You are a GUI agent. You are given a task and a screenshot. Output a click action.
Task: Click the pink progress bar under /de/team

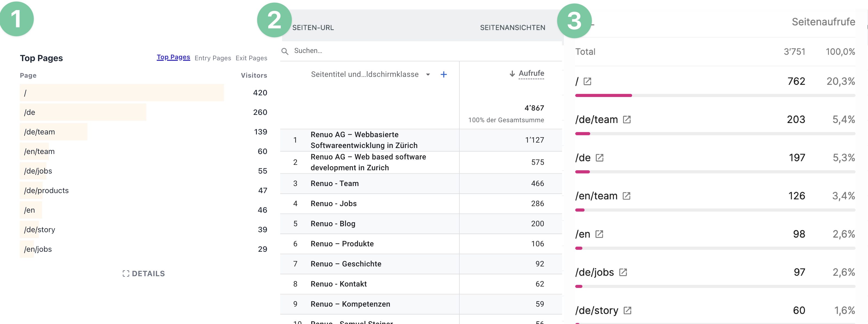[x=583, y=134]
